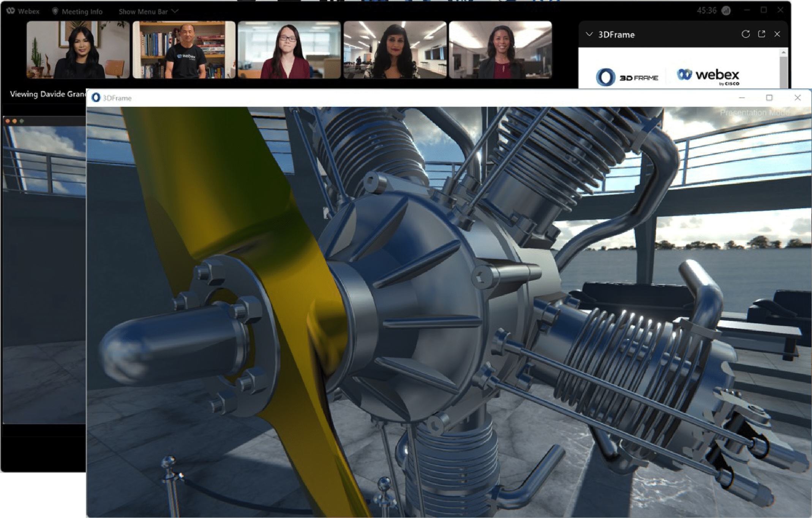Click the 3DFrame window title icon
This screenshot has height=518, width=812.
[96, 98]
